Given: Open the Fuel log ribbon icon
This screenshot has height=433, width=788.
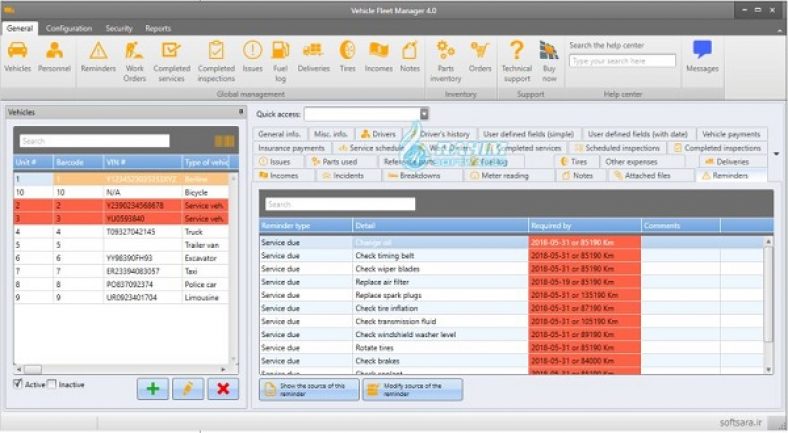Looking at the screenshot, I should coord(280,62).
